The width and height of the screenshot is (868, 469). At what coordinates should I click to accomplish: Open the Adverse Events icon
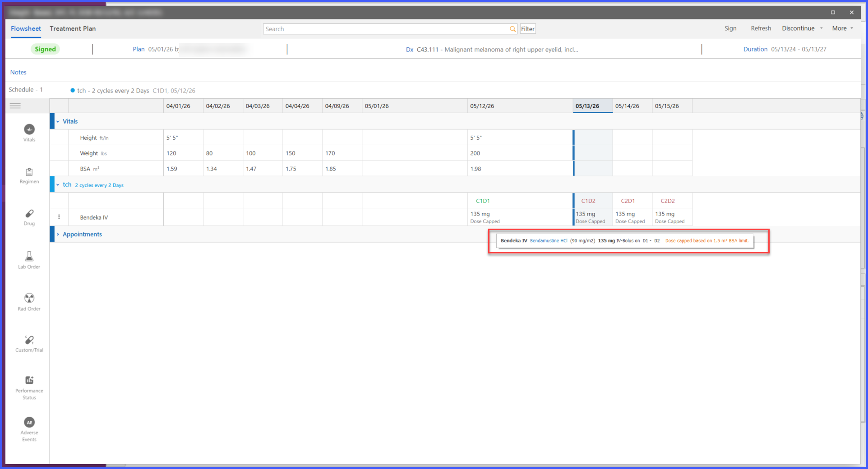click(x=29, y=423)
